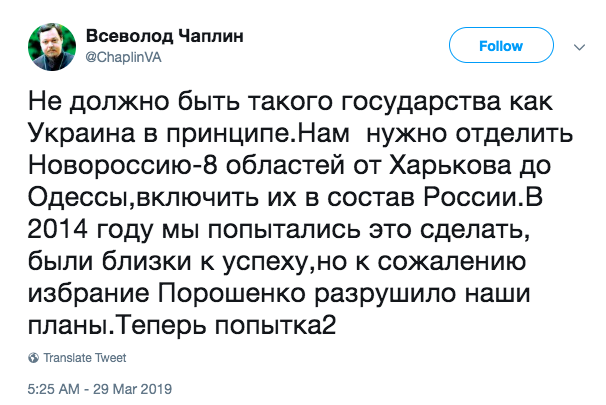Screen dimensions: 606x405
Task: Click the word 'России.В' in the tweet
Action: [483, 197]
